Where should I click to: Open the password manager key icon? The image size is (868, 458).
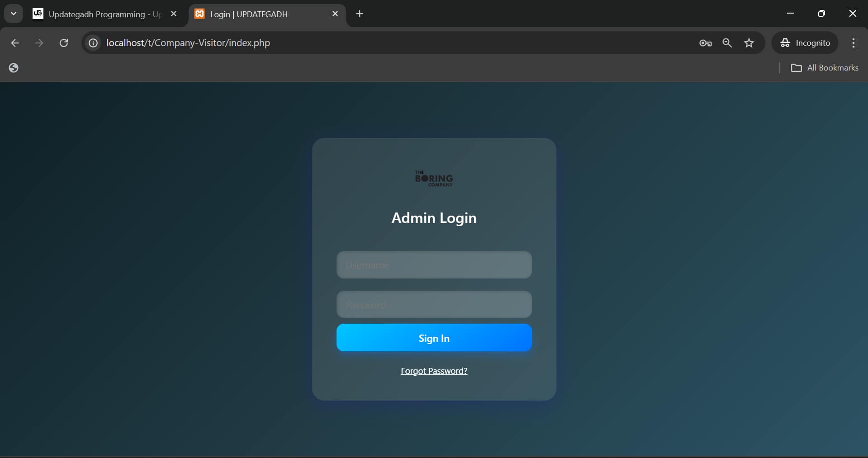705,43
